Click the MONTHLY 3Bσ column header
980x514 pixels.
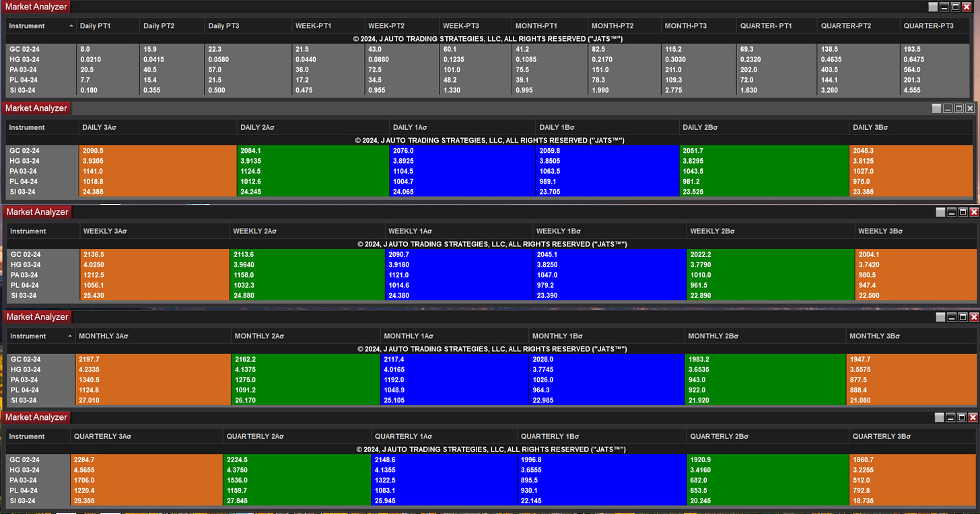tap(910, 336)
